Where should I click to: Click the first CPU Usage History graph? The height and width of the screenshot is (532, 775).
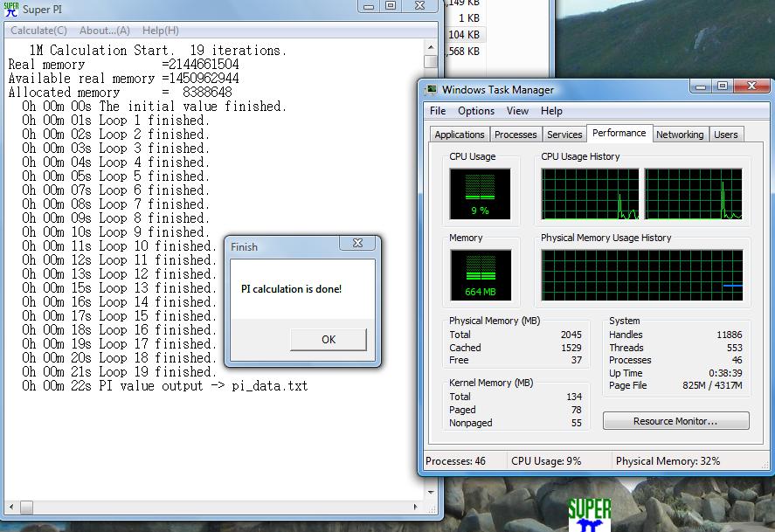click(x=590, y=194)
